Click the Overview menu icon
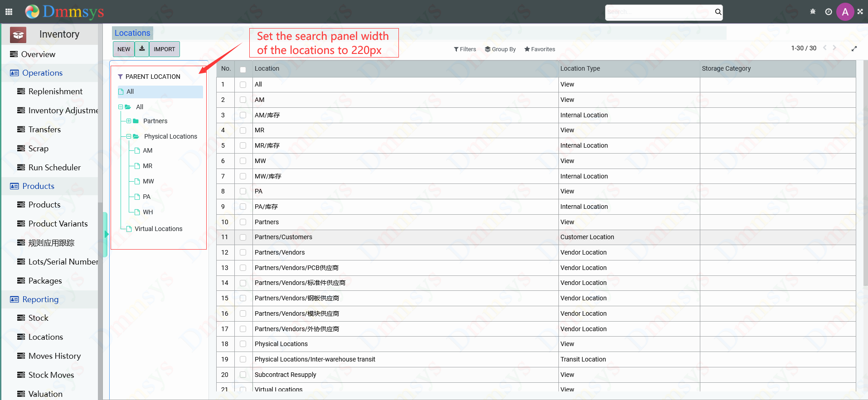Viewport: 868px width, 400px height. point(14,54)
